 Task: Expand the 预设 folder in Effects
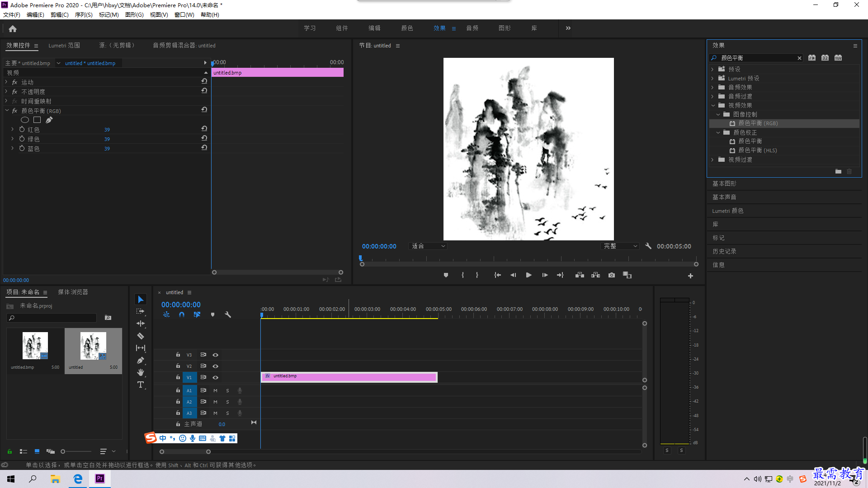(712, 69)
